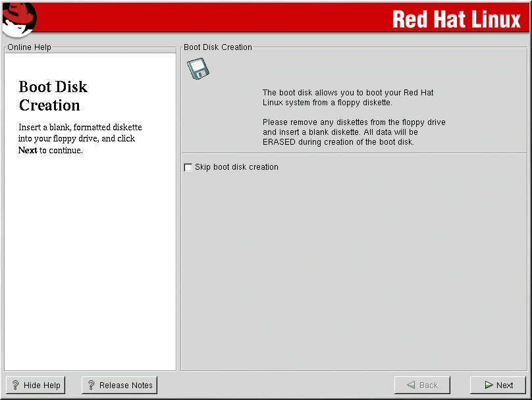Image resolution: width=532 pixels, height=400 pixels.
Task: Hide the Online Help panel
Action: [36, 385]
